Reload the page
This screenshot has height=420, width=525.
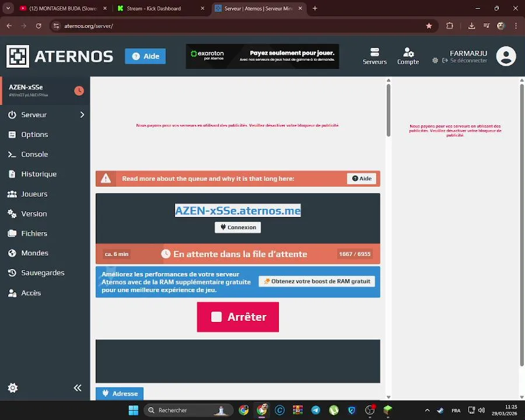[38, 26]
